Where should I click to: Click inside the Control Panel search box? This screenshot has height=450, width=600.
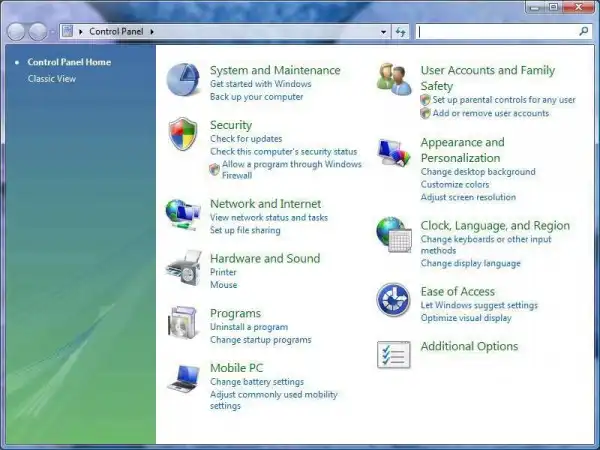pos(495,32)
